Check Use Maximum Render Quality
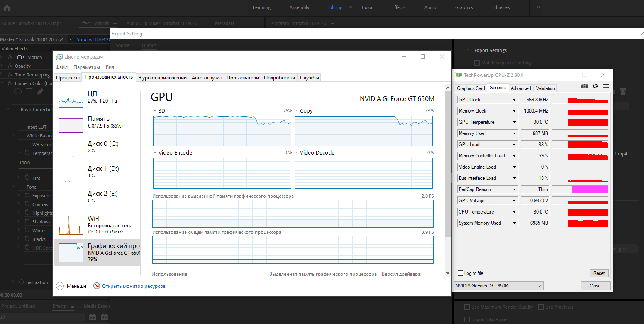This screenshot has height=324, width=644. [467, 307]
